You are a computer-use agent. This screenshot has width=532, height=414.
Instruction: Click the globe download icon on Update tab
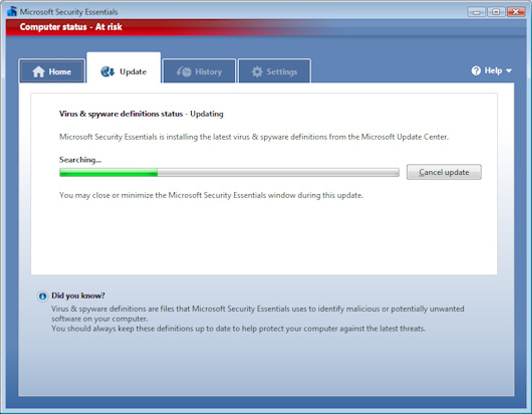108,72
